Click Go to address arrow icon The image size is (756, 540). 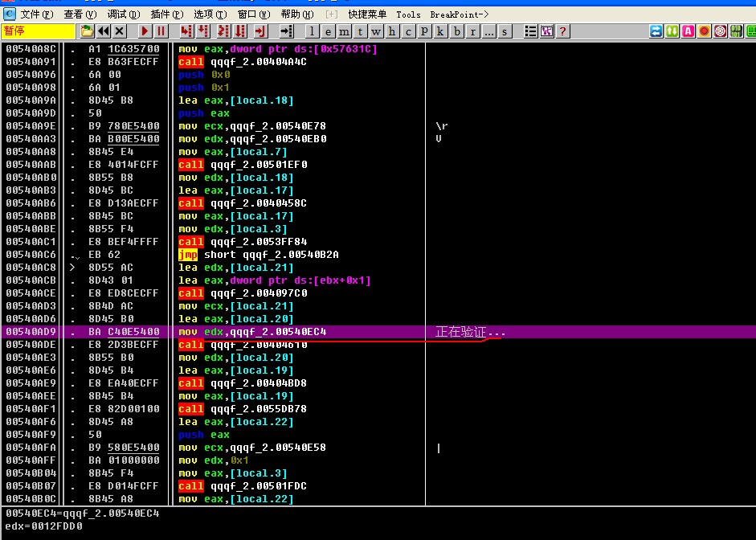coord(286,31)
